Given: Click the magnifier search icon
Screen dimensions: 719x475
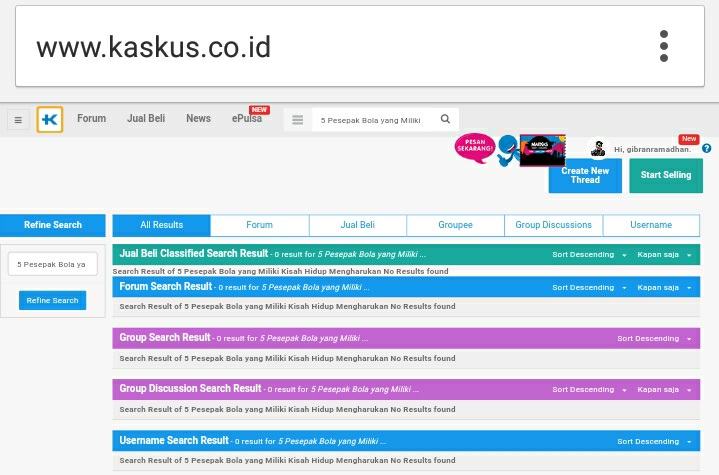Looking at the screenshot, I should [445, 119].
